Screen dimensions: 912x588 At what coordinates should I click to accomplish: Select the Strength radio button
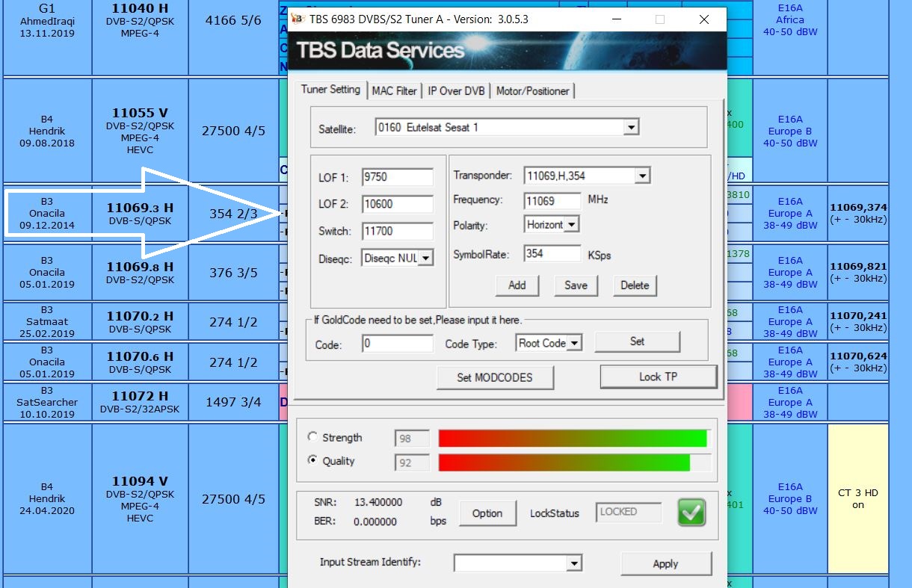[312, 437]
